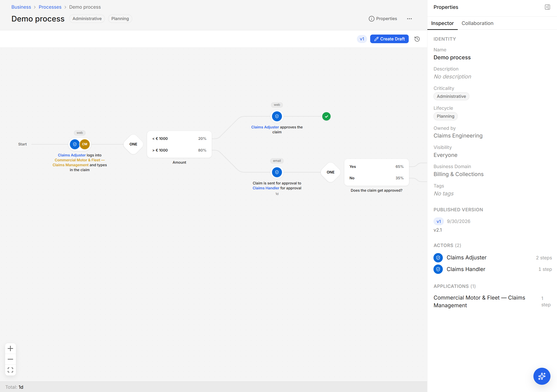Select the Yes 65% branch row

click(x=376, y=167)
